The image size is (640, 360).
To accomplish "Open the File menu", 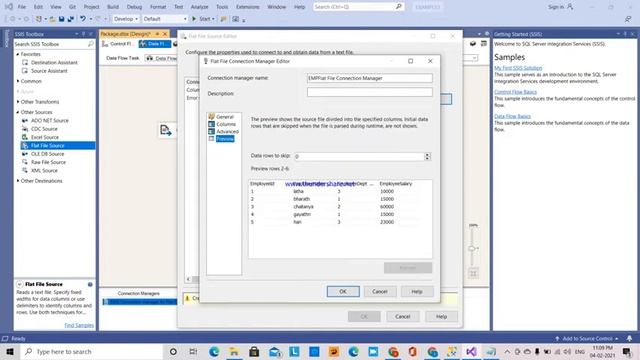I will 22,7.
